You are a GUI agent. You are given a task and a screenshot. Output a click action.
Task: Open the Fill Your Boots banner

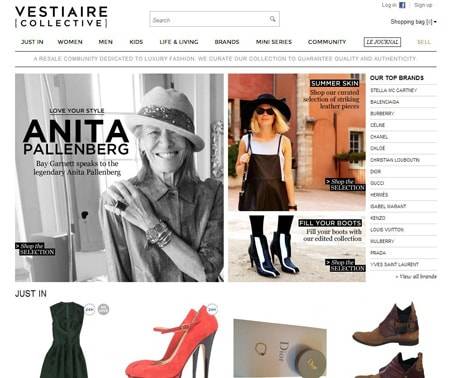coord(297,248)
